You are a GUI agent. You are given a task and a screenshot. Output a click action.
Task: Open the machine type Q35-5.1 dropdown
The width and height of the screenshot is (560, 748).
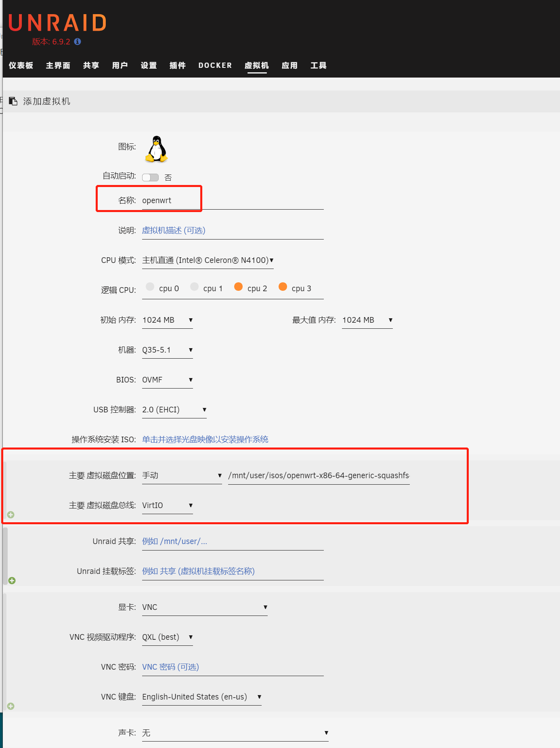click(168, 350)
